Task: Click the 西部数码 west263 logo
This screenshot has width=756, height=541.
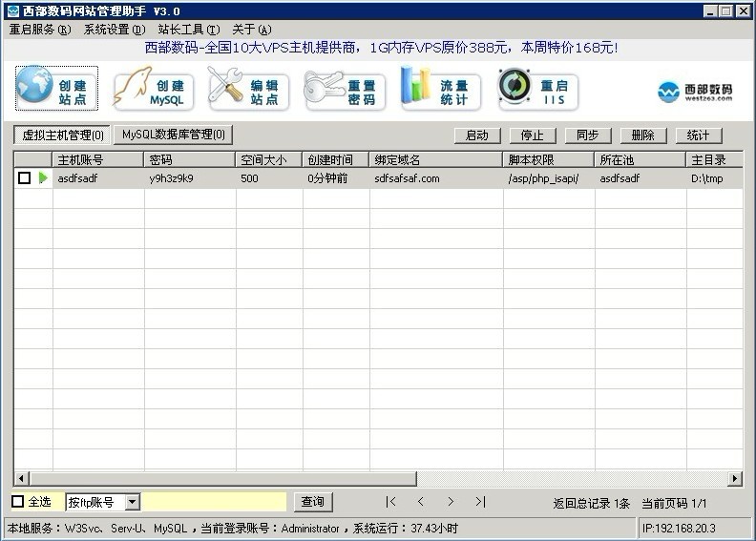Action: pyautogui.click(x=695, y=92)
